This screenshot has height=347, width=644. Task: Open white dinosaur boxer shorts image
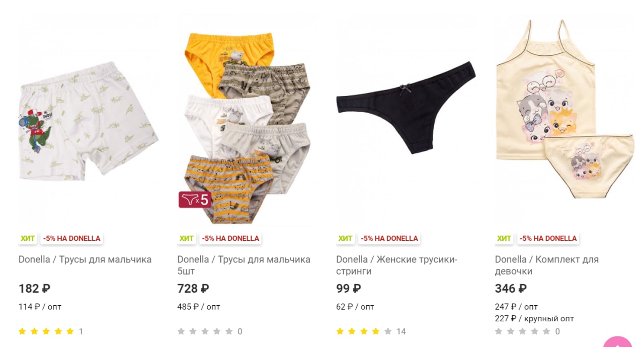(89, 121)
